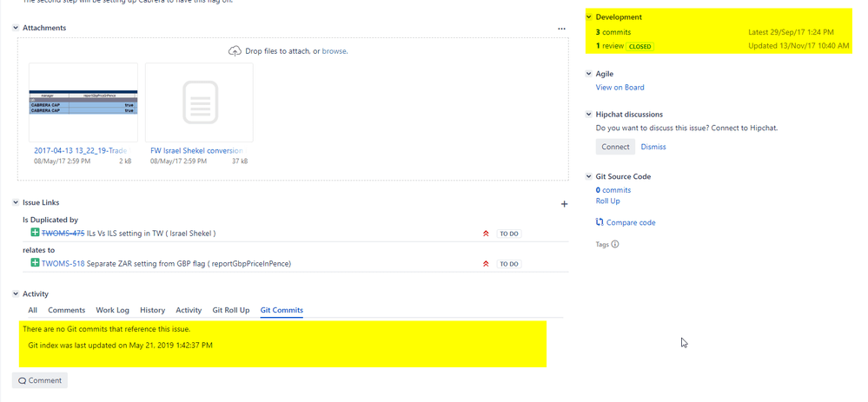Open the 1 review link
The image size is (868, 402).
pyautogui.click(x=609, y=46)
